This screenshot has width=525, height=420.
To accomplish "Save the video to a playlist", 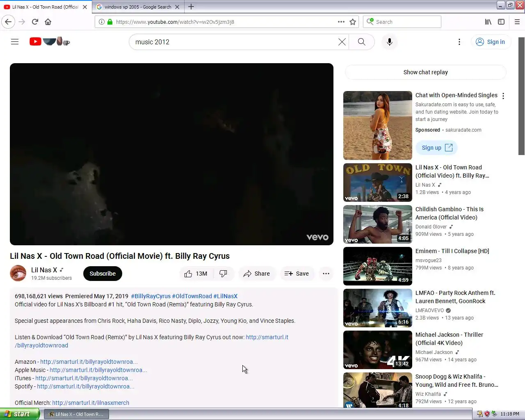I will click(x=297, y=274).
